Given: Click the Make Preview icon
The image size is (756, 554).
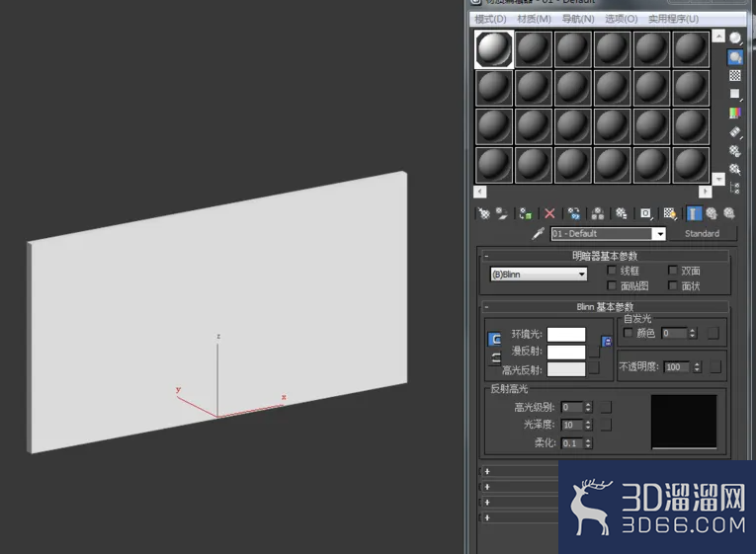Looking at the screenshot, I should coord(735,131).
